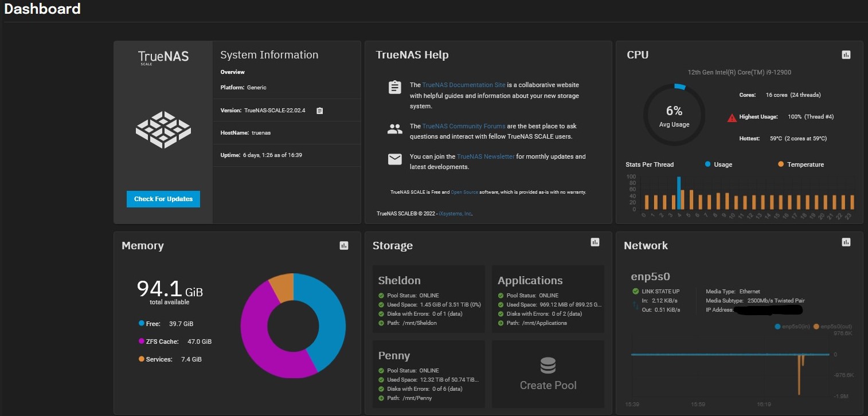Click the version text 'TrueNAS-SCALE-22.02.4'
The image size is (868, 416).
pos(275,111)
